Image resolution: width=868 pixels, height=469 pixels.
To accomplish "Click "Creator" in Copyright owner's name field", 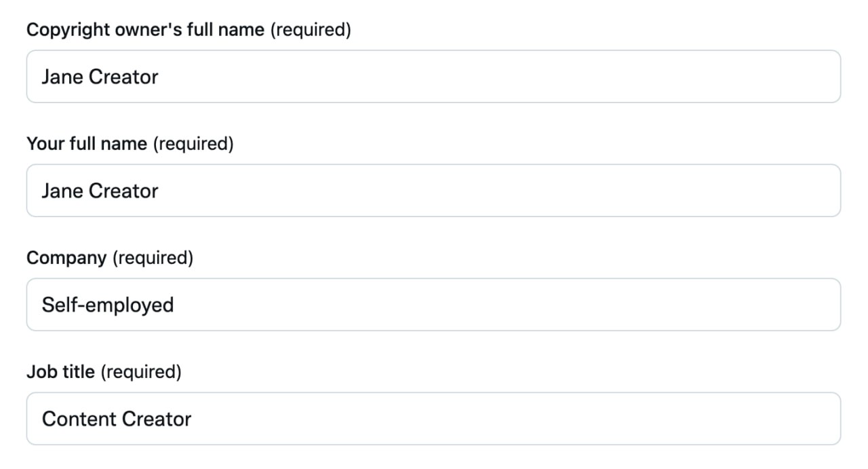I will click(x=123, y=77).
